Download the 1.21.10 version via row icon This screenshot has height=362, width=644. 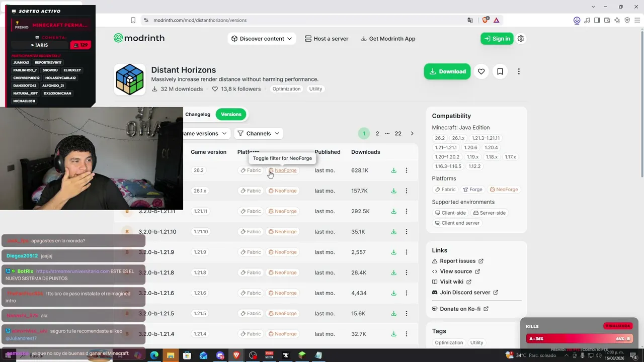pos(393,232)
